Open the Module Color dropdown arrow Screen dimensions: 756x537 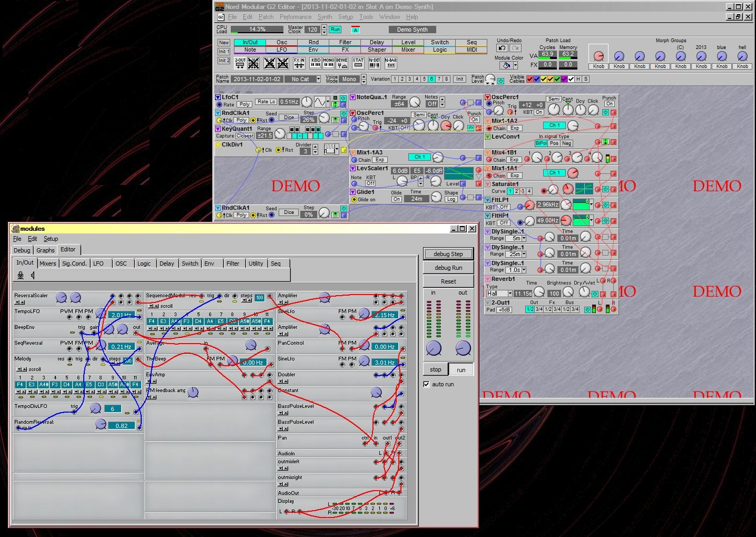coord(515,65)
